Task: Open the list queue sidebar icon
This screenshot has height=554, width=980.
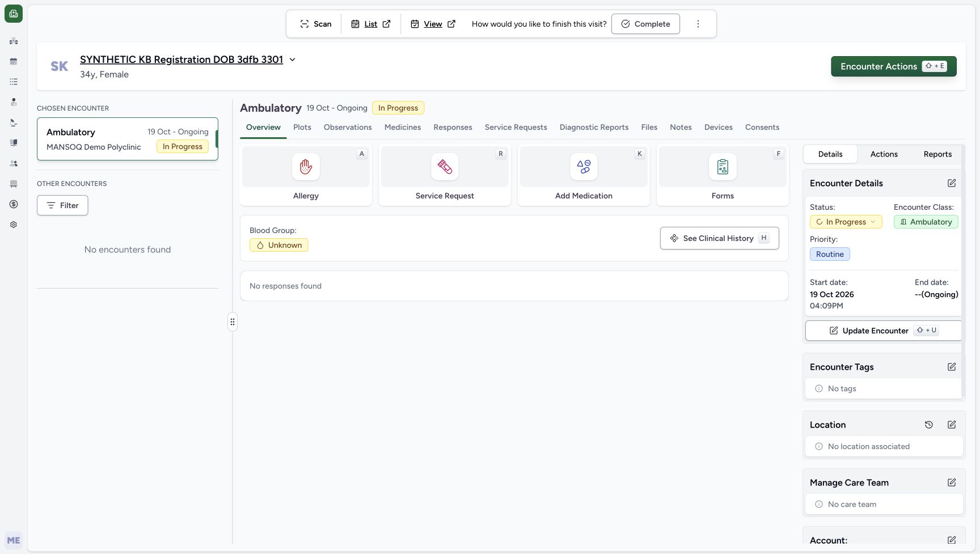Action: [x=14, y=82]
